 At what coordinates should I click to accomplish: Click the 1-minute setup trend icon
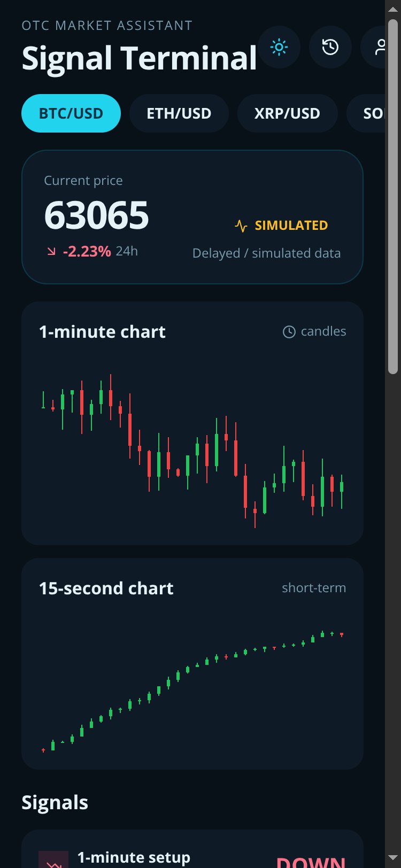click(x=53, y=860)
